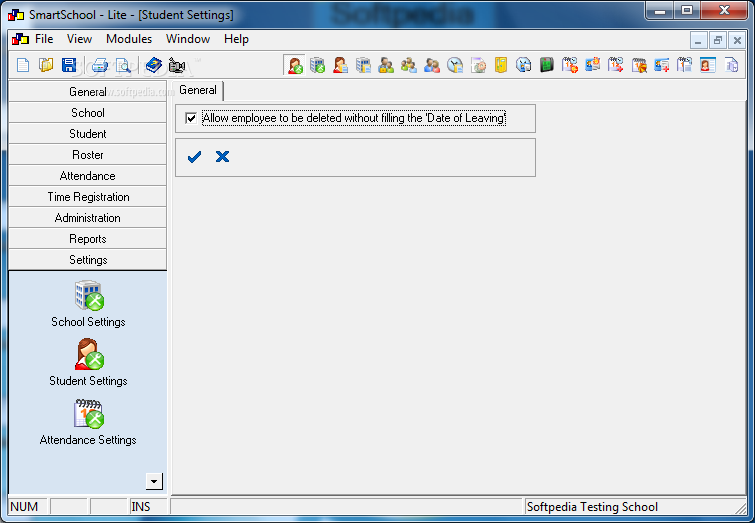Restore the inner Student Settings window

coord(717,40)
